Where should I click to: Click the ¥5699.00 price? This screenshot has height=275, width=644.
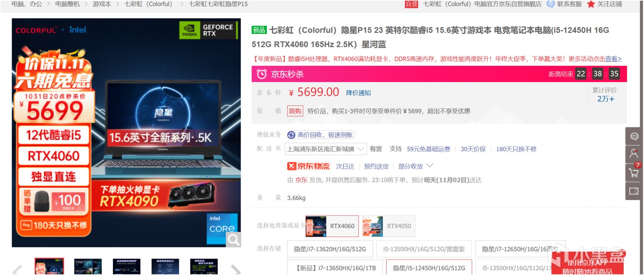314,92
